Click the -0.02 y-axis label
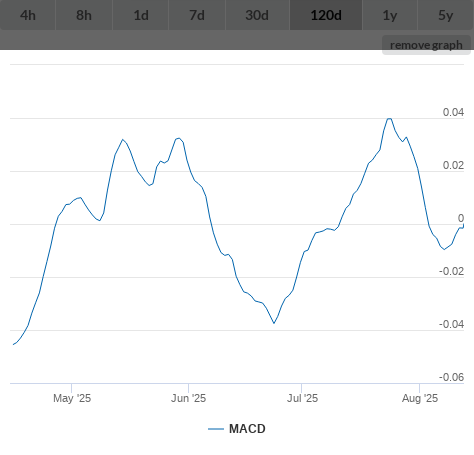This screenshot has height=455, width=474. point(451,271)
